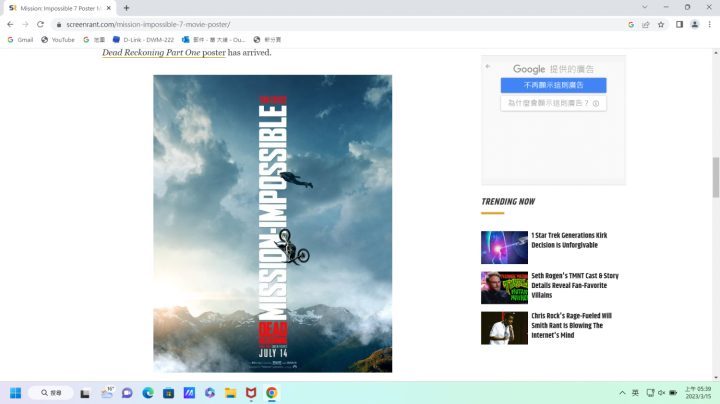Open Google Translate icon in the address bar
Screen dimensions: 720x404
631,24
